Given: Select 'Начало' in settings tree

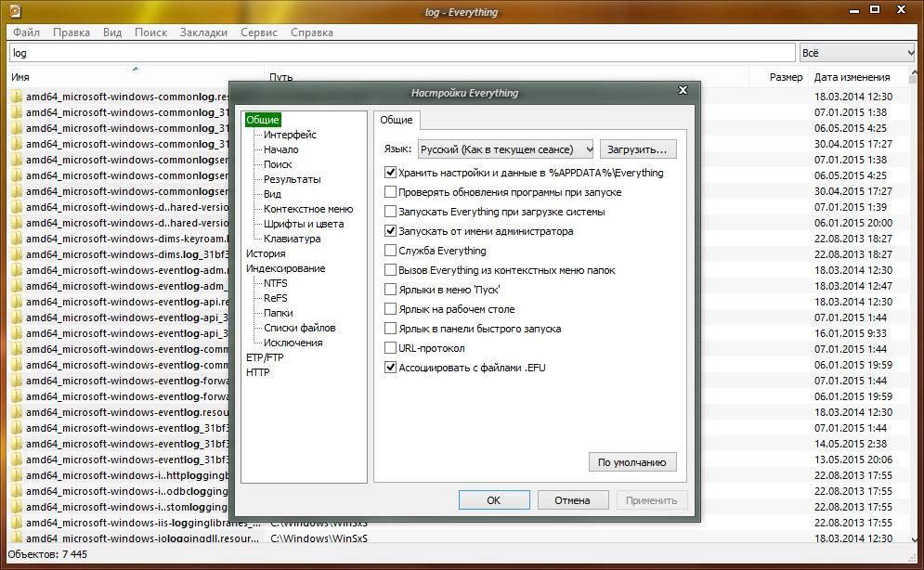Looking at the screenshot, I should pos(281,149).
